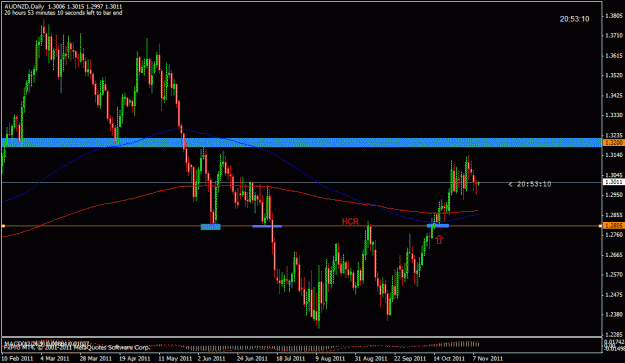Click the 1.3520 price axis label
Screen dimensions: 625x363
[613, 75]
